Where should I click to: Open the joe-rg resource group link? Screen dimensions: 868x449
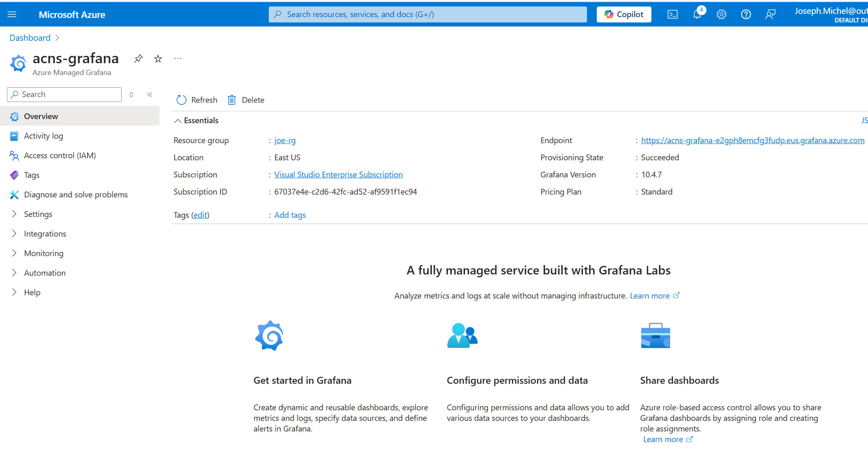285,140
